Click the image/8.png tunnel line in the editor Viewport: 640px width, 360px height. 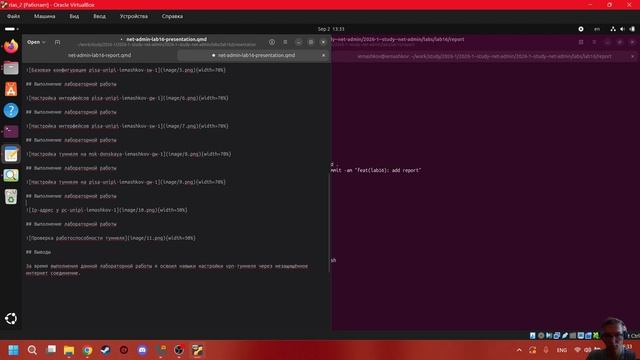pos(129,154)
